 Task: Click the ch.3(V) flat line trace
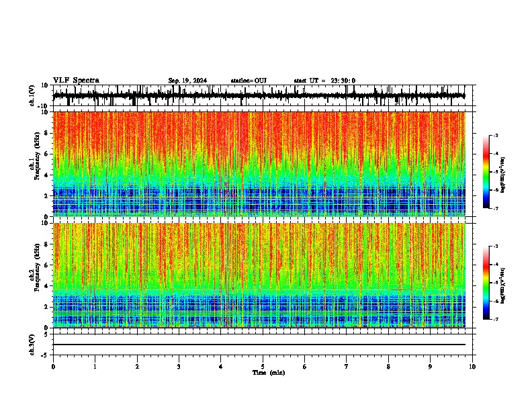pyautogui.click(x=259, y=345)
